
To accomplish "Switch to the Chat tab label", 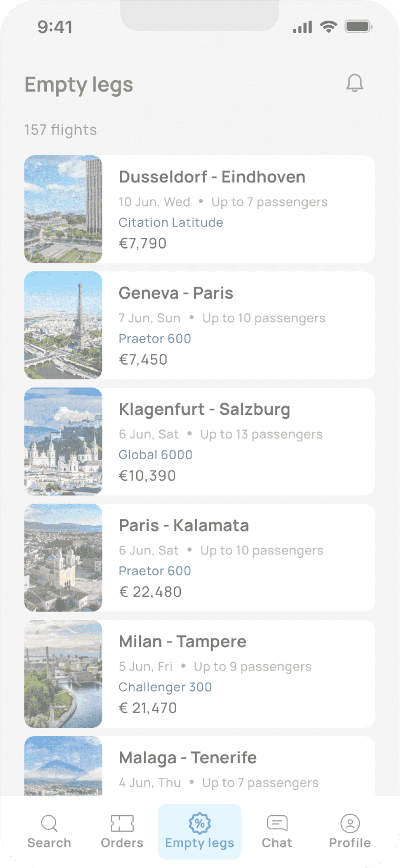I will pyautogui.click(x=277, y=843).
